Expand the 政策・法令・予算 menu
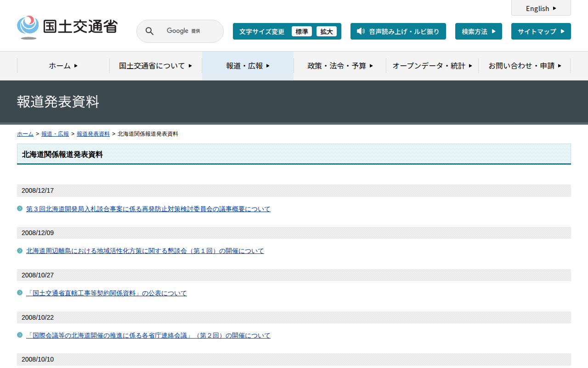 point(340,66)
